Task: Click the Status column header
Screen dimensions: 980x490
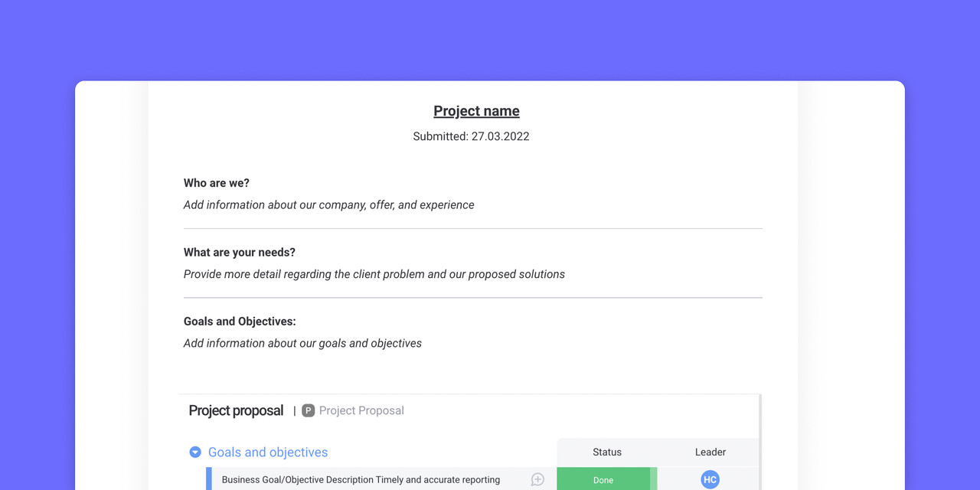Action: point(607,452)
